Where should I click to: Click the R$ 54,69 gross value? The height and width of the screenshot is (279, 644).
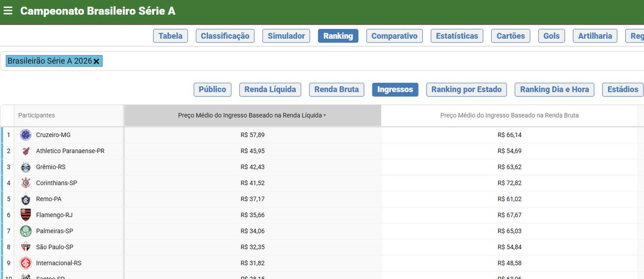tap(510, 151)
